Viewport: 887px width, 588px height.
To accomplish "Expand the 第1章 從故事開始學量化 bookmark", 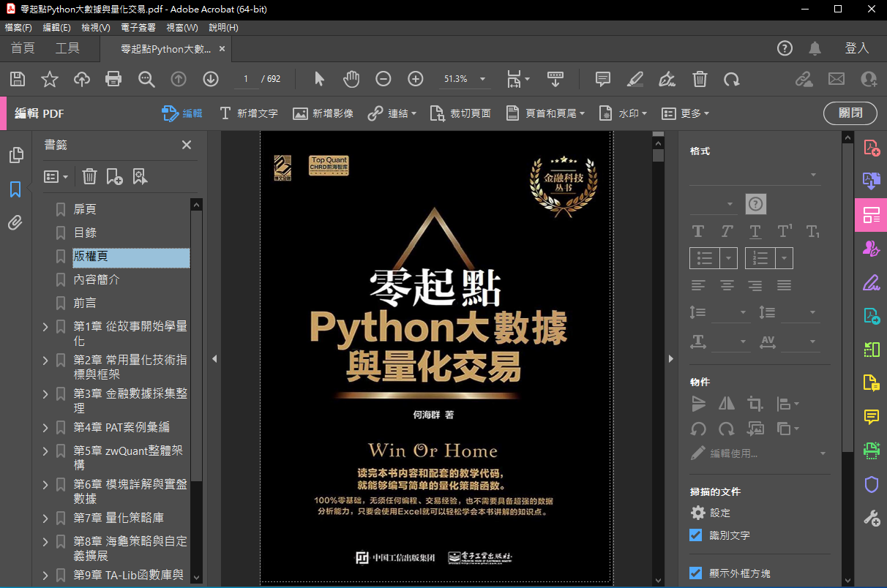I will click(x=45, y=327).
